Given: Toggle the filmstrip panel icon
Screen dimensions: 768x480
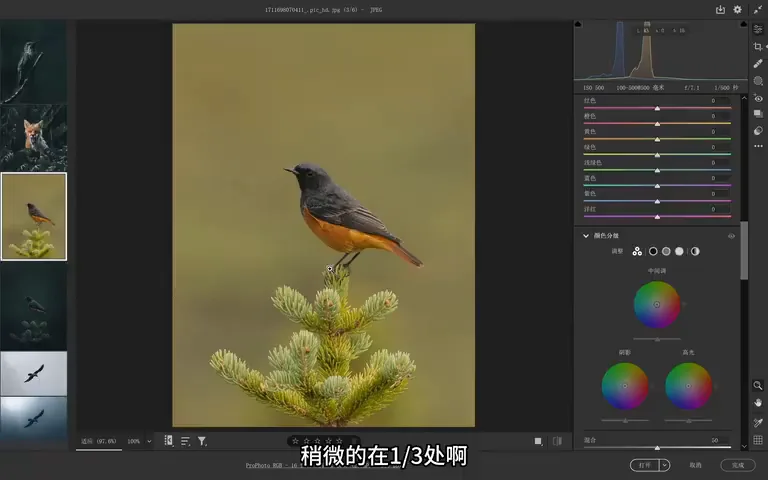Looking at the screenshot, I should coord(168,441).
